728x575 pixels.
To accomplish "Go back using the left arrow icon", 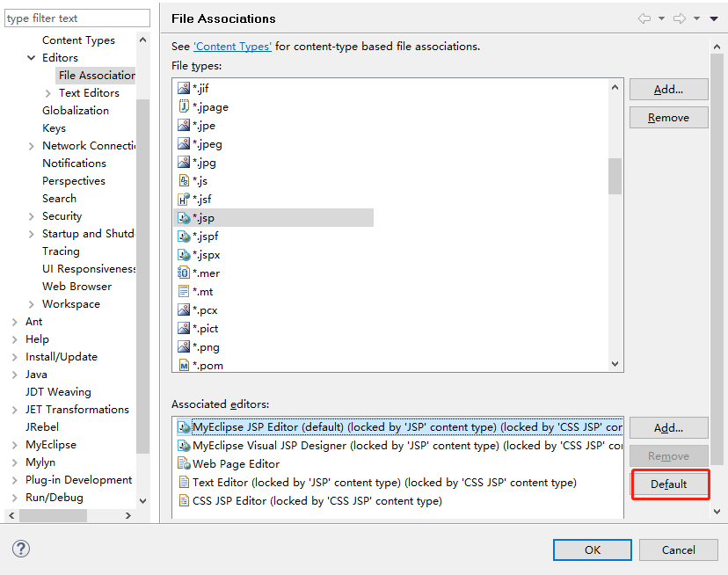I will point(644,18).
